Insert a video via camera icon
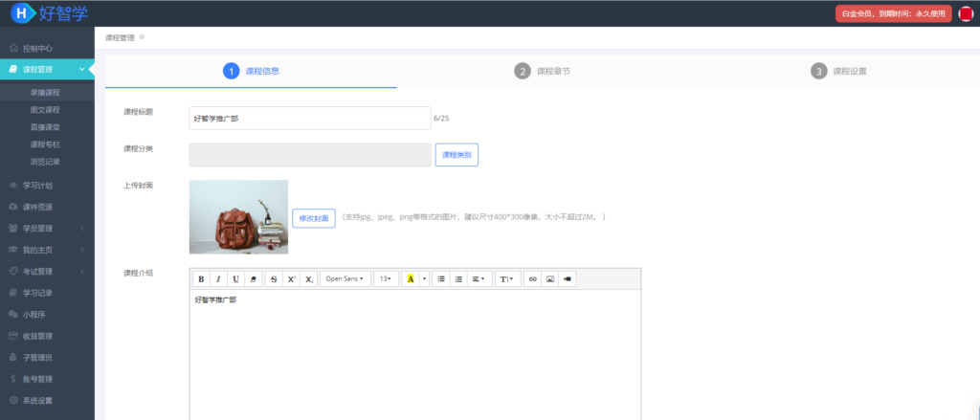The height and width of the screenshot is (420, 980). point(568,278)
